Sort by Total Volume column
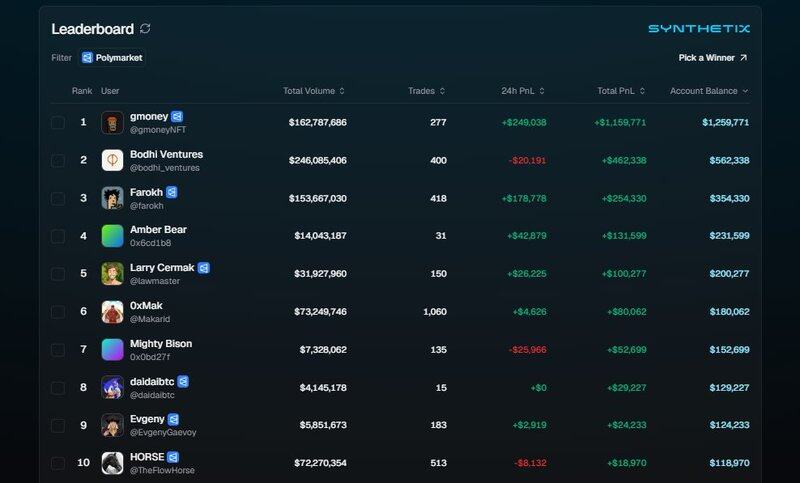 tap(314, 91)
